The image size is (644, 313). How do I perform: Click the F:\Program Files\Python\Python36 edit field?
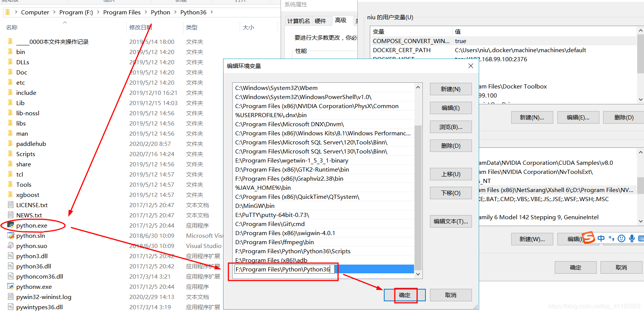pos(284,269)
